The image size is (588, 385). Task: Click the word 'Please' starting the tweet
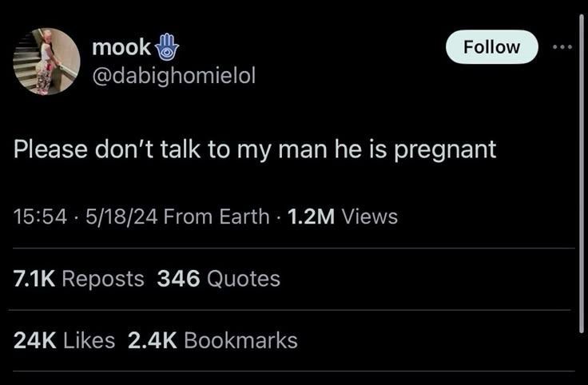tap(50, 149)
